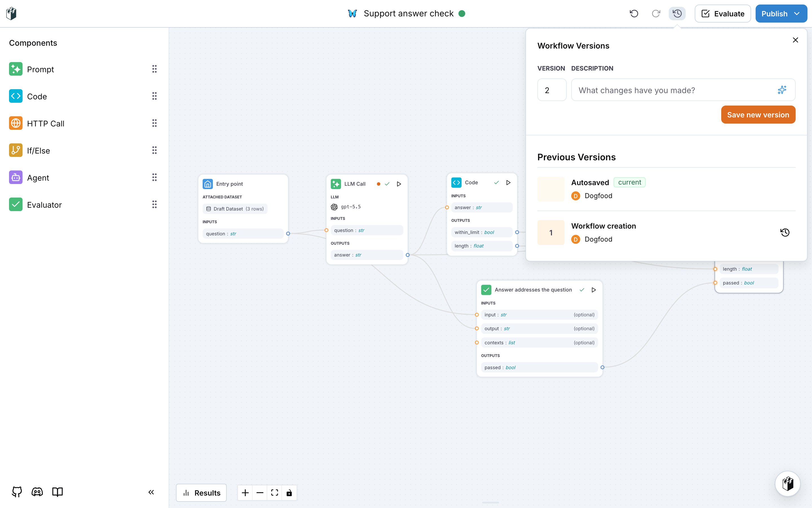Click the workflow title Support answer check
This screenshot has height=508, width=812.
[408, 14]
